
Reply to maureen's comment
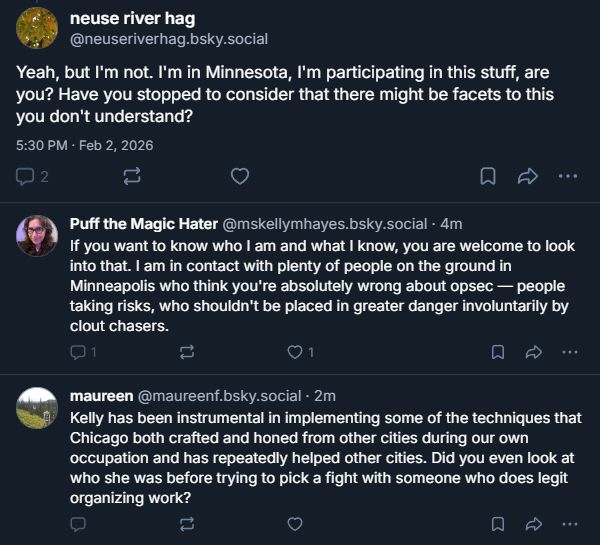tap(79, 523)
